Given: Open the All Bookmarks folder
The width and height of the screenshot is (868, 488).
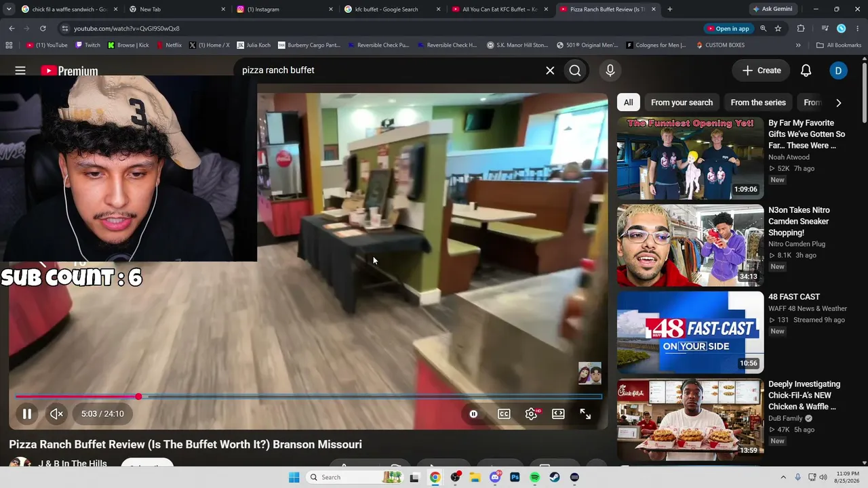Looking at the screenshot, I should pos(839,45).
